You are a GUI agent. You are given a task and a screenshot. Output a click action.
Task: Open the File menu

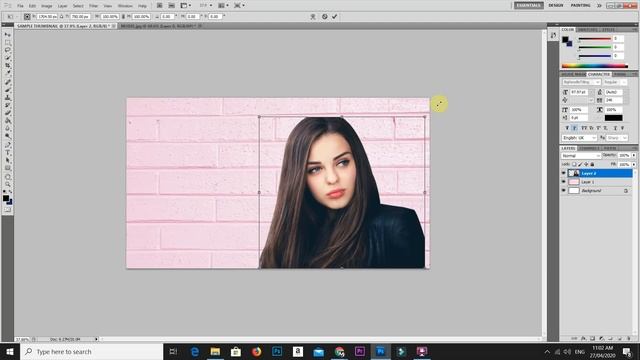(x=20, y=6)
